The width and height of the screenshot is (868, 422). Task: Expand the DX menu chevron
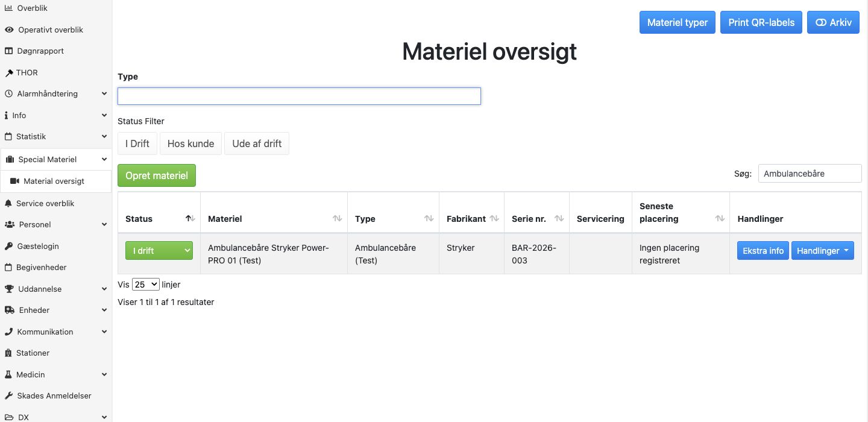click(104, 417)
